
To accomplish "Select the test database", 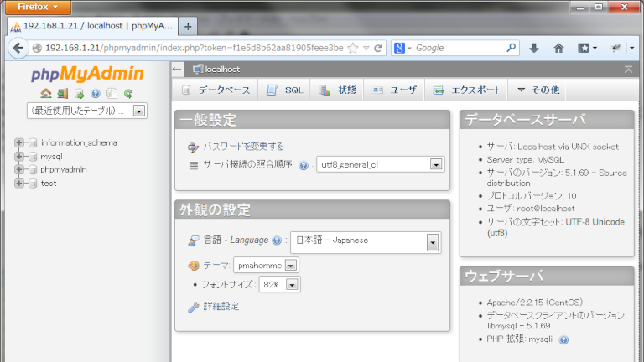I will click(49, 183).
